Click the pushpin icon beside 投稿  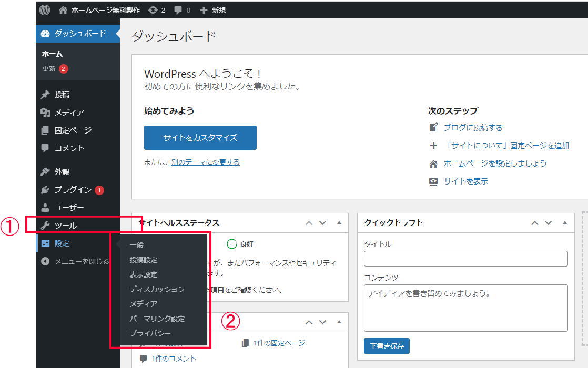coord(45,95)
